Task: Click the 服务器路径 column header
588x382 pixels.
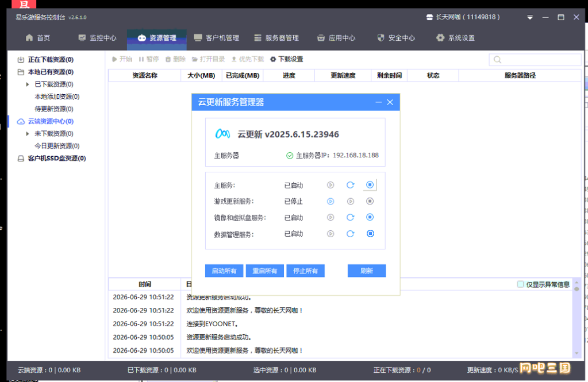Action: tap(520, 75)
